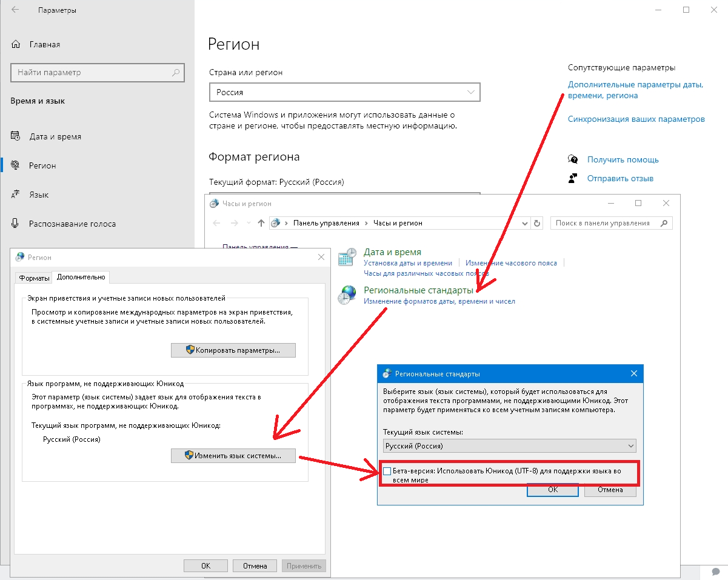Click search magnifier in Найти параметр box

click(x=176, y=72)
